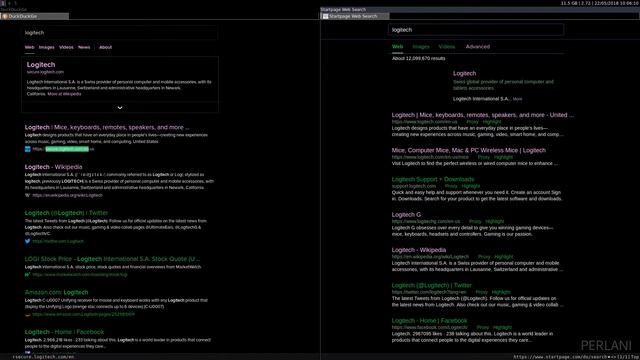Open the Videos tab in DuckDuckGo
This screenshot has height=360, width=640.
66,47
